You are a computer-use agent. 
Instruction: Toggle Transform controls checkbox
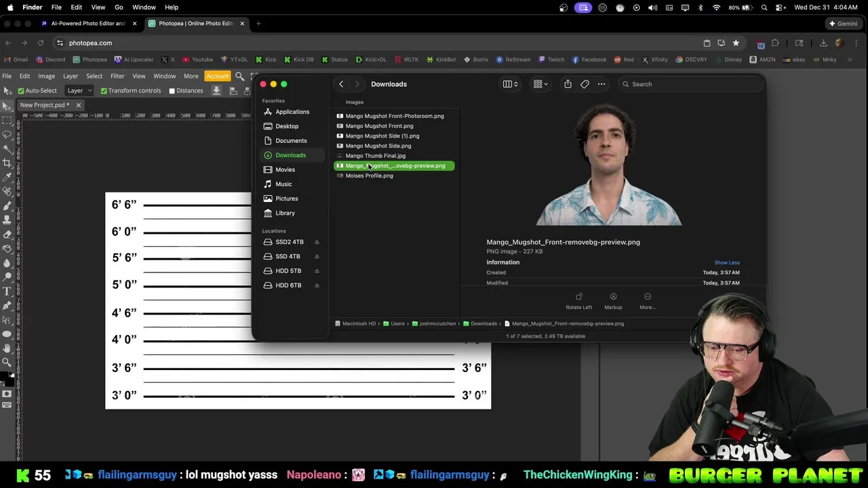104,91
